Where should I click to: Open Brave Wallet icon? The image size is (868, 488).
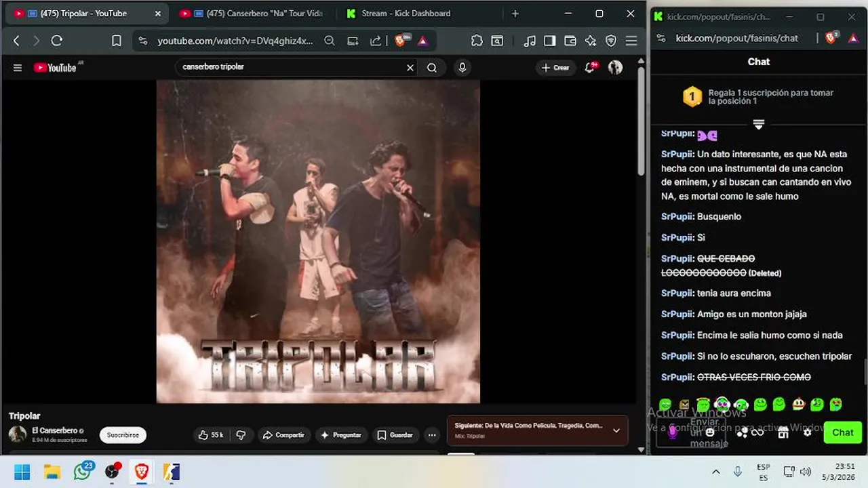570,41
